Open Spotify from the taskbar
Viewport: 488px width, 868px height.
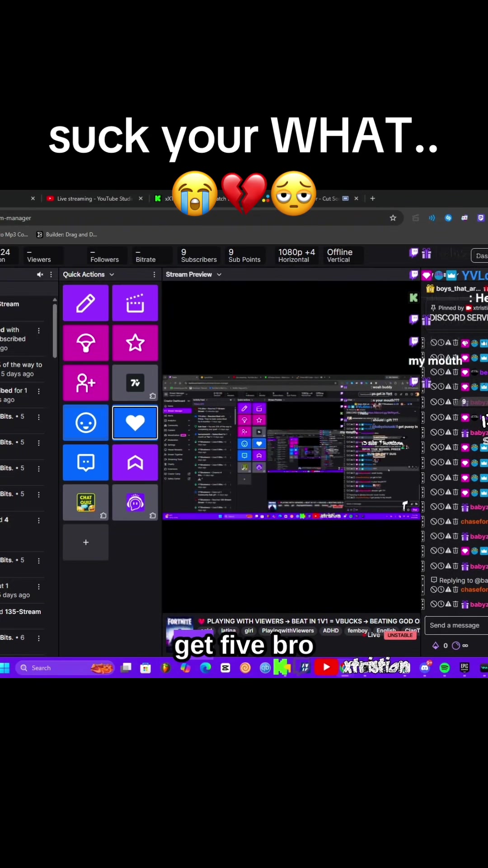[445, 668]
